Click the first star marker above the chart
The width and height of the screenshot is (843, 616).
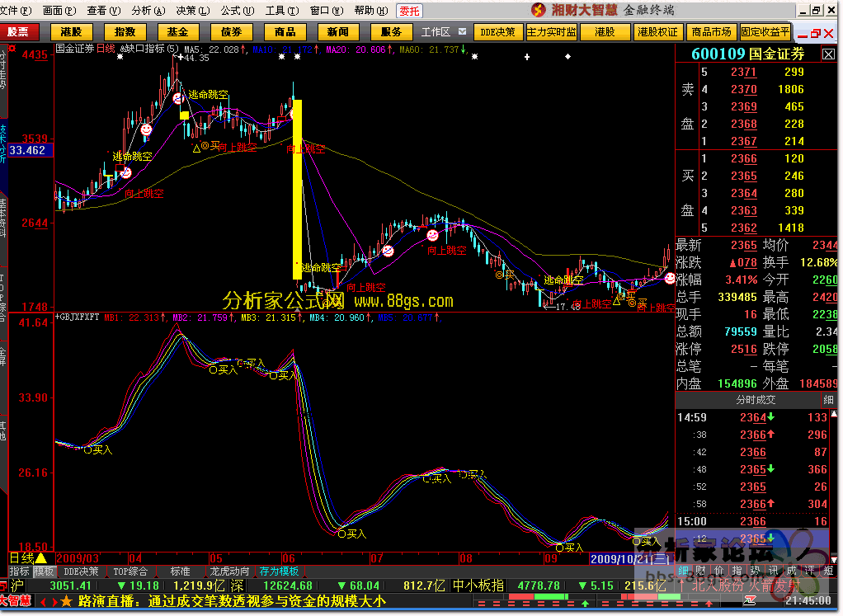pyautogui.click(x=120, y=56)
